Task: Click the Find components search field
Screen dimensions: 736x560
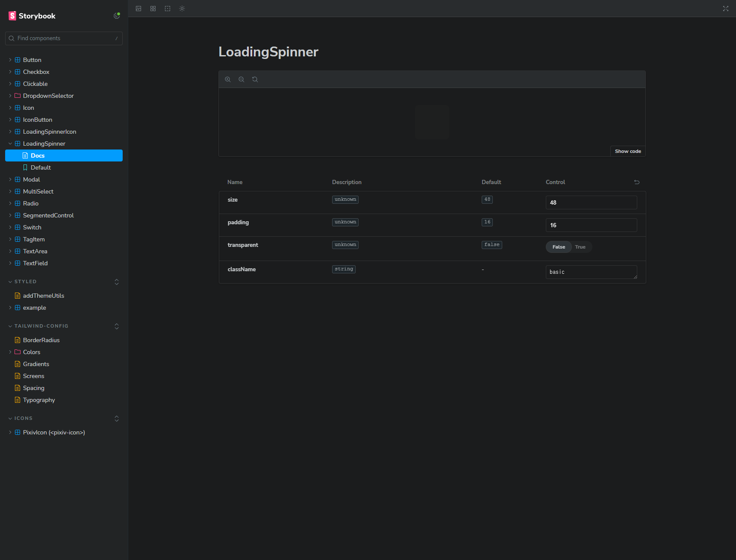Action: point(64,38)
